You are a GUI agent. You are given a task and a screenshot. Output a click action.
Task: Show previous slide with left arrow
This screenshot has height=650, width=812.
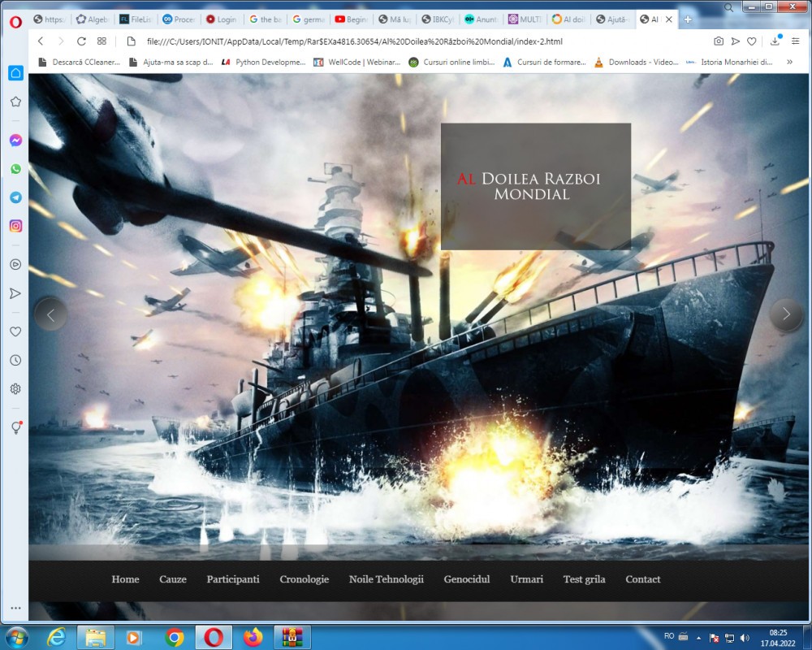click(50, 314)
